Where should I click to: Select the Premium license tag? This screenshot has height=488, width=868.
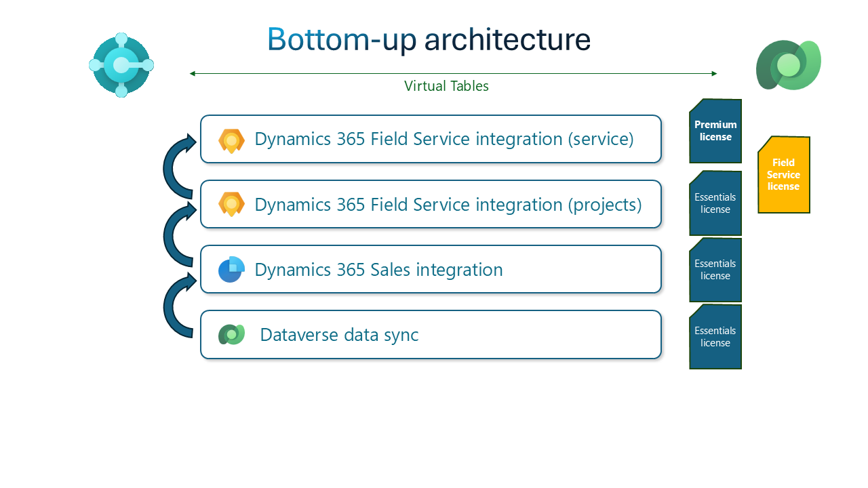pyautogui.click(x=715, y=131)
